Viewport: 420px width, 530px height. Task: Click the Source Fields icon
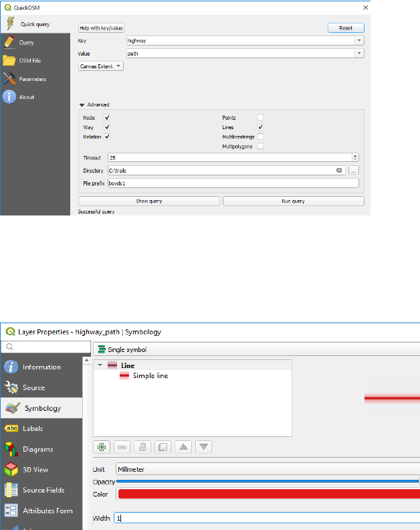click(x=11, y=490)
